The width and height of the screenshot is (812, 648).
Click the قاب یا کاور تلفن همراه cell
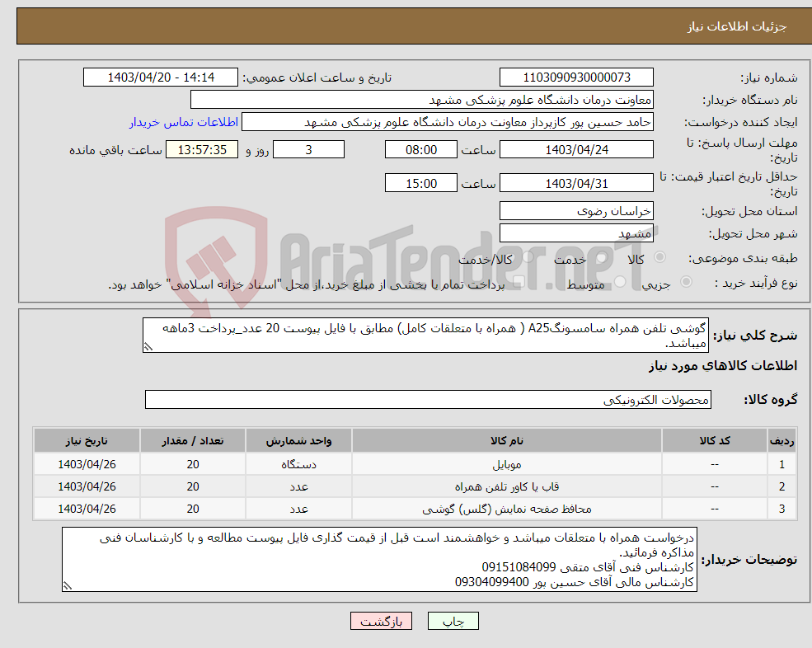click(x=506, y=486)
